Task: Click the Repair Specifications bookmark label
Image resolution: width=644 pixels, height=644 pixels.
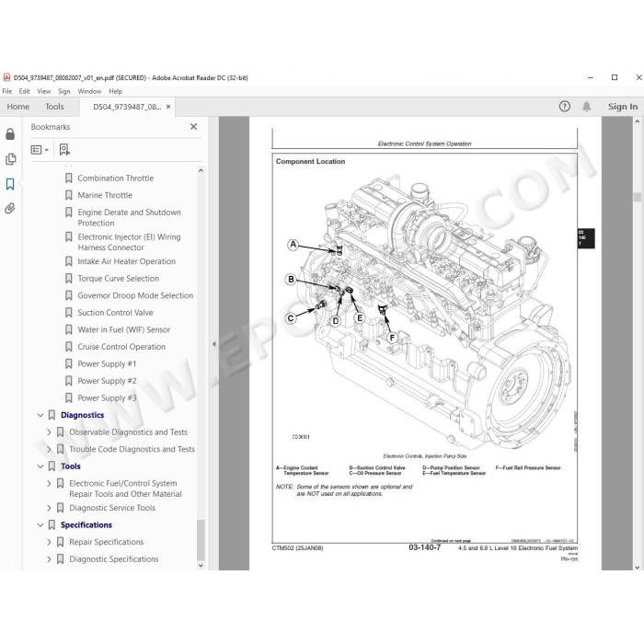Action: click(x=107, y=542)
